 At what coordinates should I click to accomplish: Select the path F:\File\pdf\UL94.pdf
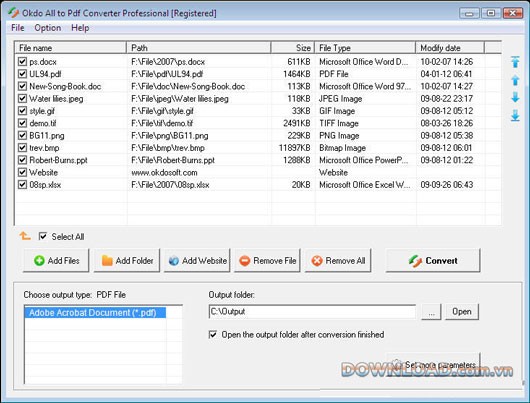pyautogui.click(x=167, y=74)
